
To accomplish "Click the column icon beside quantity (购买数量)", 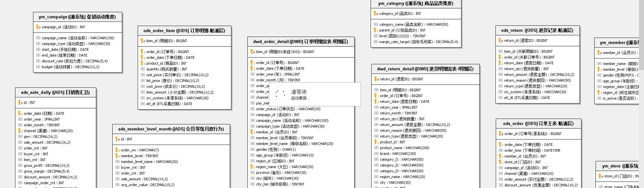I will tap(142, 69).
